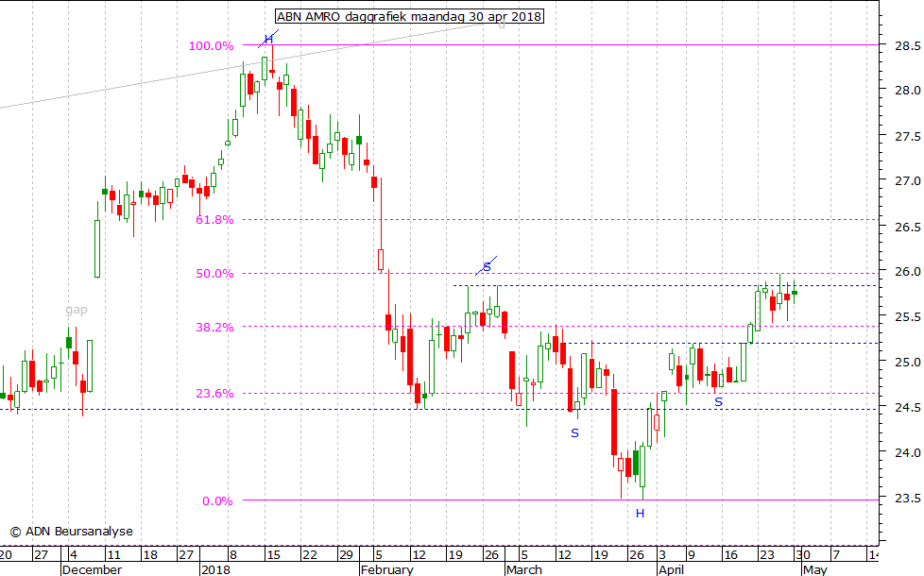Screen dimensions: 924x576
Task: Click the struck-through blue 'S' marker near 50.0%
Action: point(487,267)
